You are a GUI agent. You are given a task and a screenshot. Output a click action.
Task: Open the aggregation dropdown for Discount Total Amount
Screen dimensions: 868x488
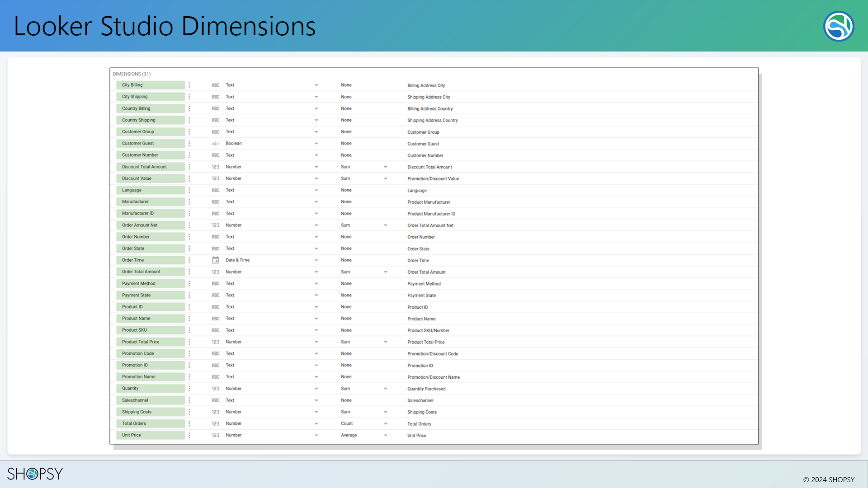[386, 167]
